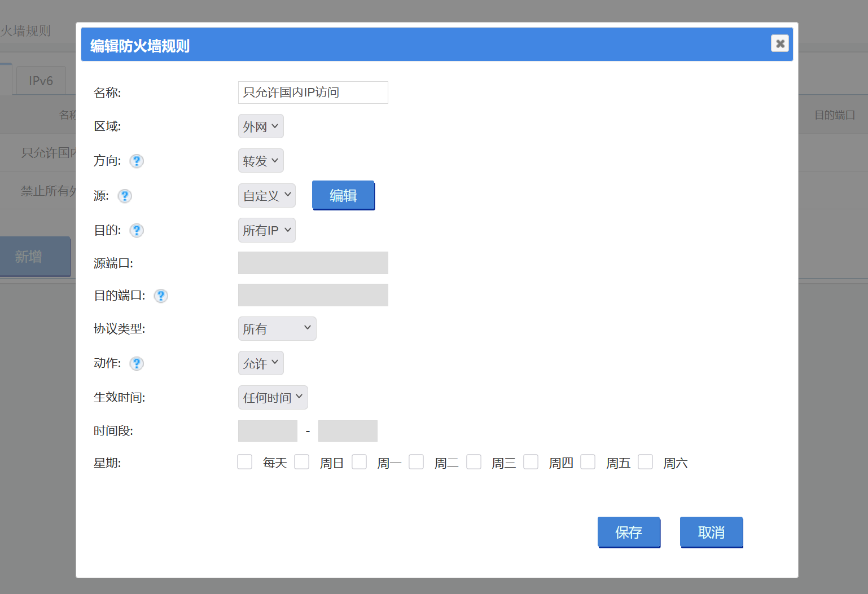Show help for the 动作 field
Viewport: 868px width, 594px height.
pyautogui.click(x=137, y=363)
